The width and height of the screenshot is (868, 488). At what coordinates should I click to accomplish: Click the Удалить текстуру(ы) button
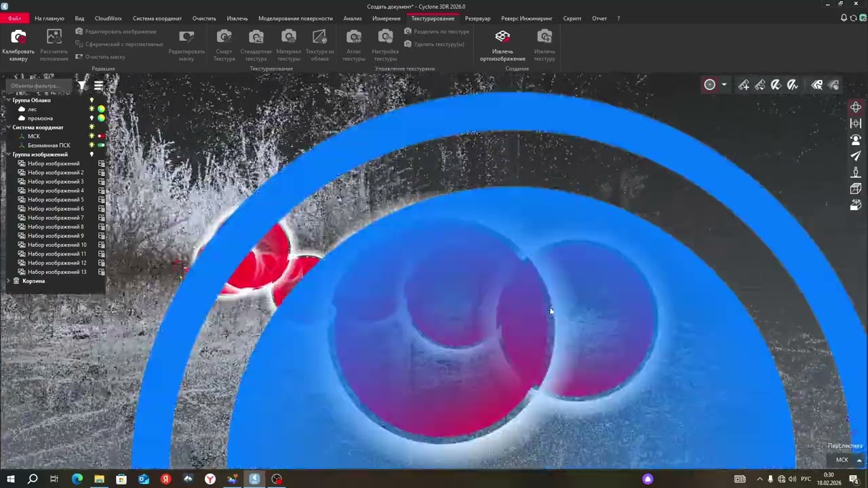pyautogui.click(x=434, y=44)
